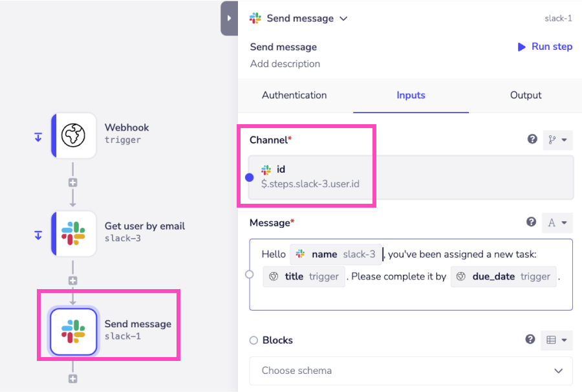582x392 pixels.
Task: Click the Run step button
Action: pyautogui.click(x=544, y=47)
